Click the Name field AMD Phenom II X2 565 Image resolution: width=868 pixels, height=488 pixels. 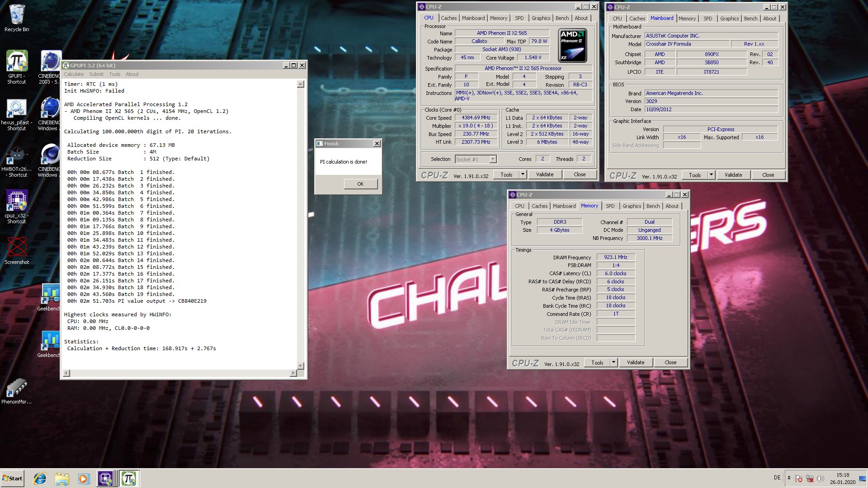502,33
